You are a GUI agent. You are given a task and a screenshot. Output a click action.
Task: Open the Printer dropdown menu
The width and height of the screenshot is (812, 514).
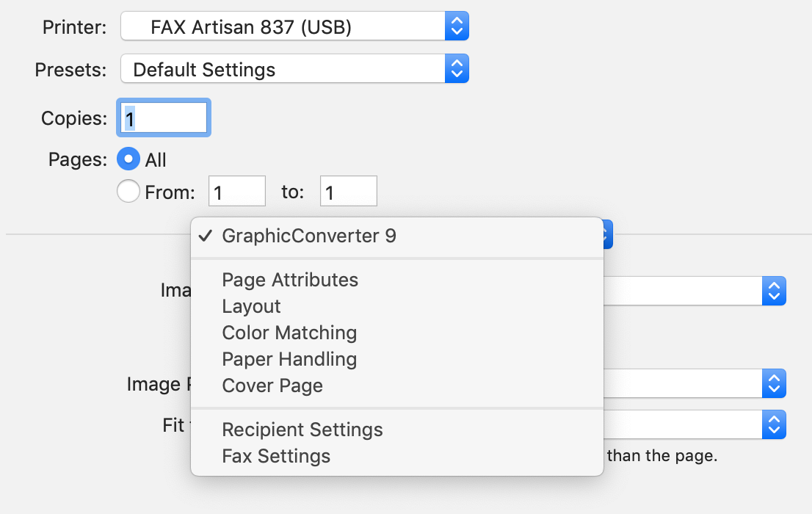click(x=294, y=28)
